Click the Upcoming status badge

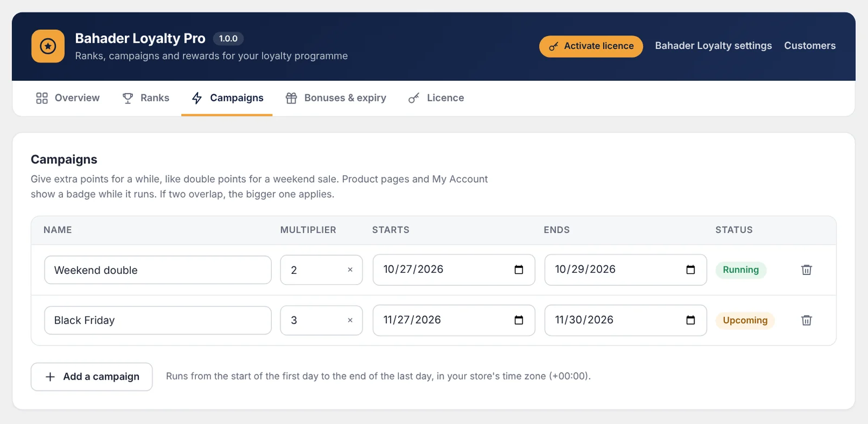point(745,320)
